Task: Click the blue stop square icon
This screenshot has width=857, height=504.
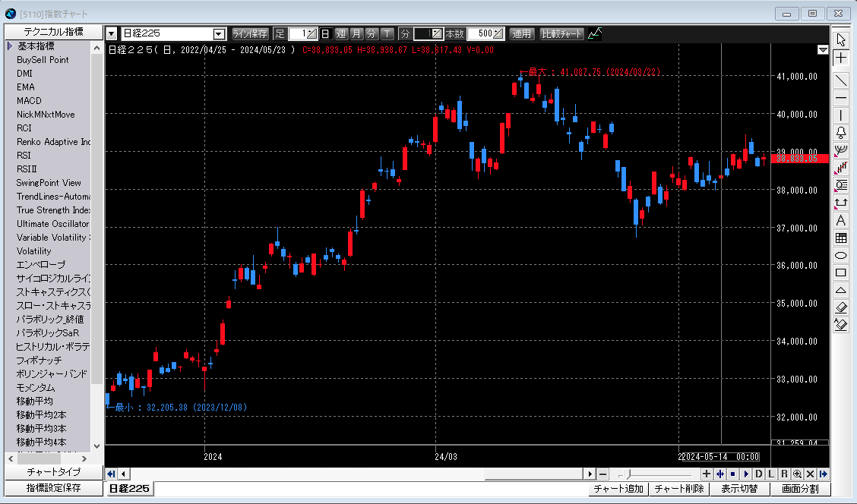Action: [x=733, y=474]
